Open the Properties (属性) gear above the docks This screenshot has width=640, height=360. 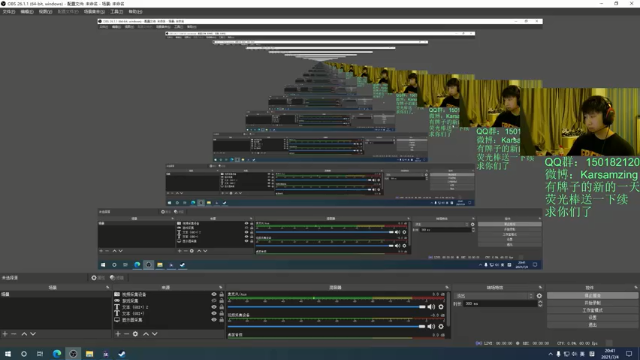click(98, 278)
